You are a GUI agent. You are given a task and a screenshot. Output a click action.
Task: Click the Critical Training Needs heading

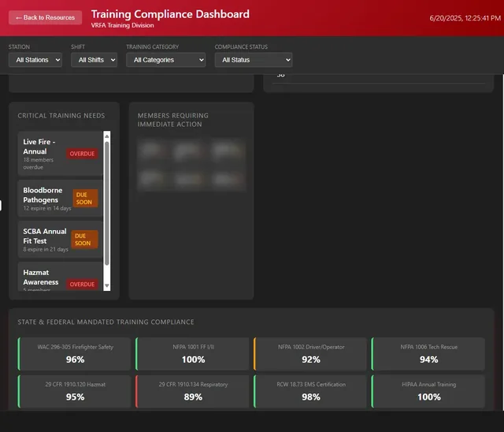coord(61,115)
